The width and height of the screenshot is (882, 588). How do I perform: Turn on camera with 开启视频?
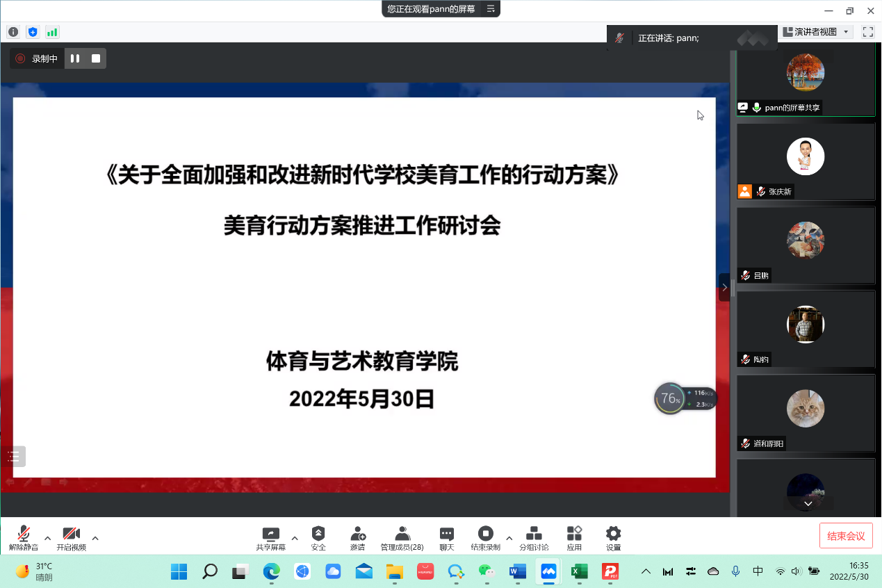tap(71, 538)
